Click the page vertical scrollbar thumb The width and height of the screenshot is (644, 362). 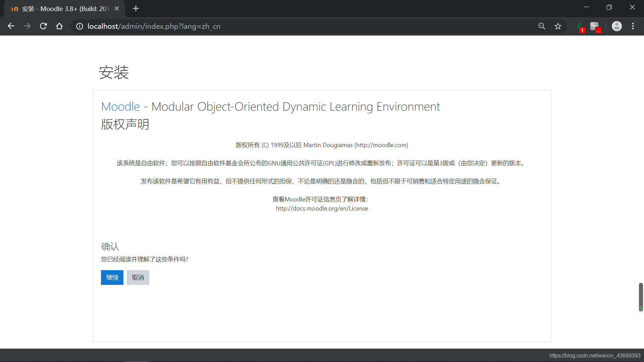click(x=641, y=297)
